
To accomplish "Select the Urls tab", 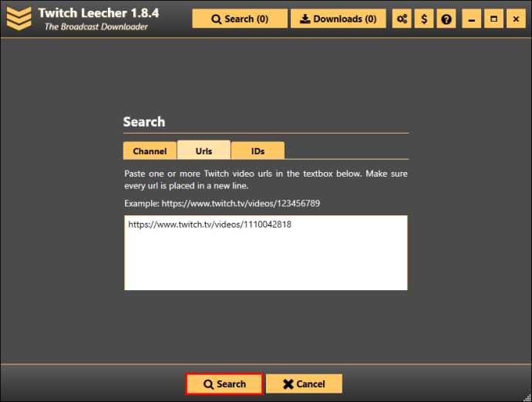I will 204,150.
